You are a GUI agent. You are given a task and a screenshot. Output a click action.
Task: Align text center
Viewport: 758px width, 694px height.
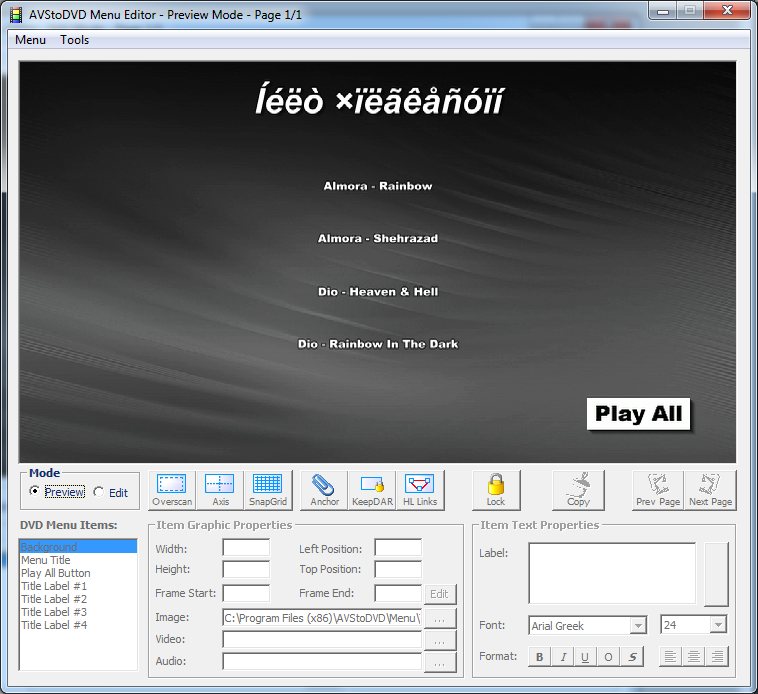coord(694,657)
